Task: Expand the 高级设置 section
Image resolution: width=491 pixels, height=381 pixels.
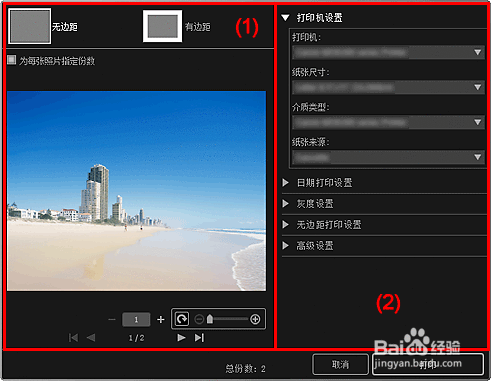Action: click(286, 245)
